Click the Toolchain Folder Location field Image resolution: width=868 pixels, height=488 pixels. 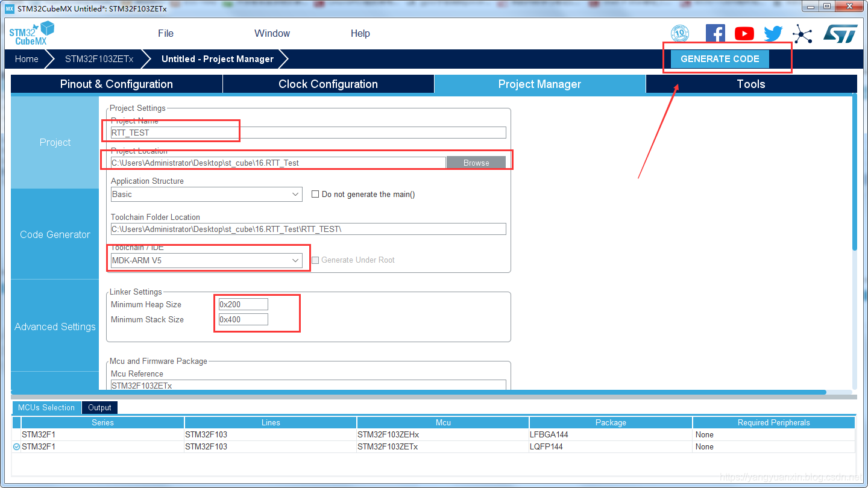[x=309, y=229]
